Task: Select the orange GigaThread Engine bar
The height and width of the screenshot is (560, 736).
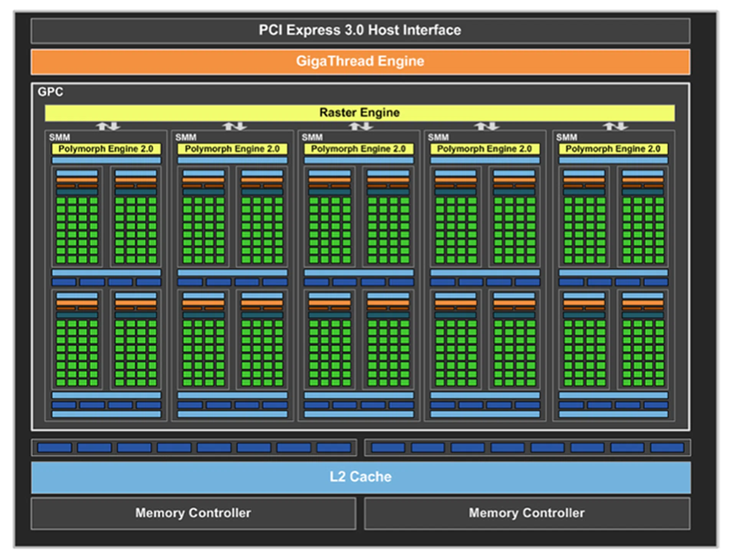Action: point(360,61)
